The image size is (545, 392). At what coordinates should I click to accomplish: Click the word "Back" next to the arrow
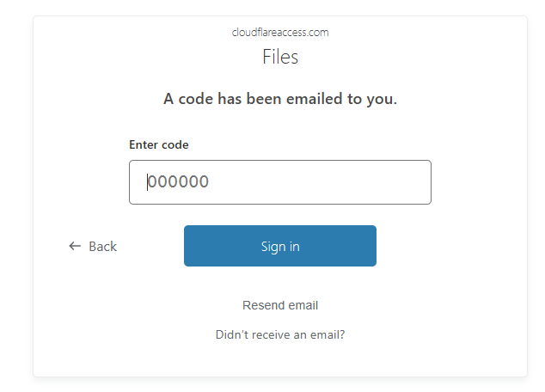[102, 247]
